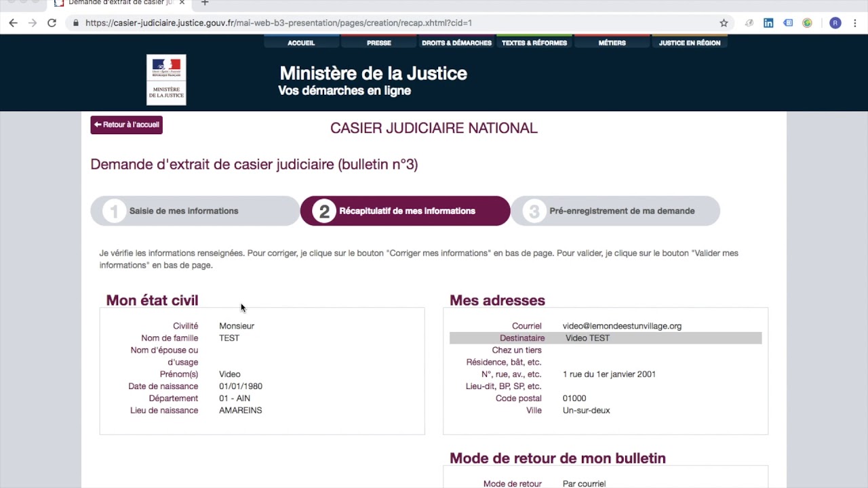Click the Code postal value 01000

(x=574, y=399)
